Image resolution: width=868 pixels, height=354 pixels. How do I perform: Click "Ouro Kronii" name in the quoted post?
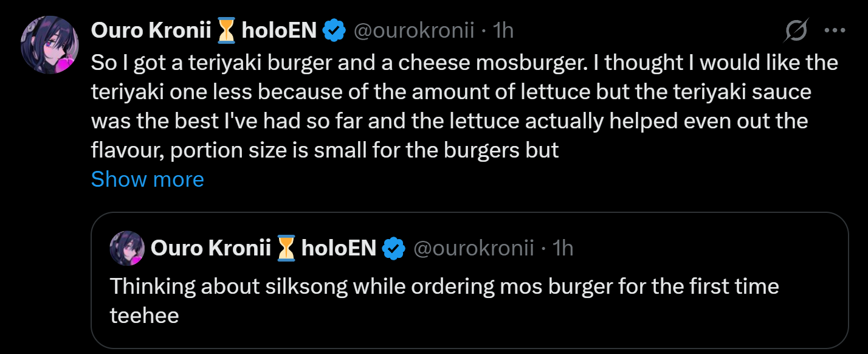click(210, 248)
